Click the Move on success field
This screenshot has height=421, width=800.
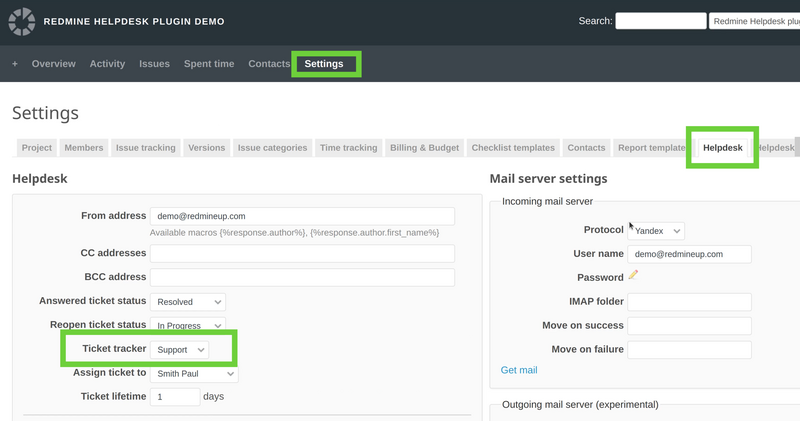pyautogui.click(x=689, y=326)
